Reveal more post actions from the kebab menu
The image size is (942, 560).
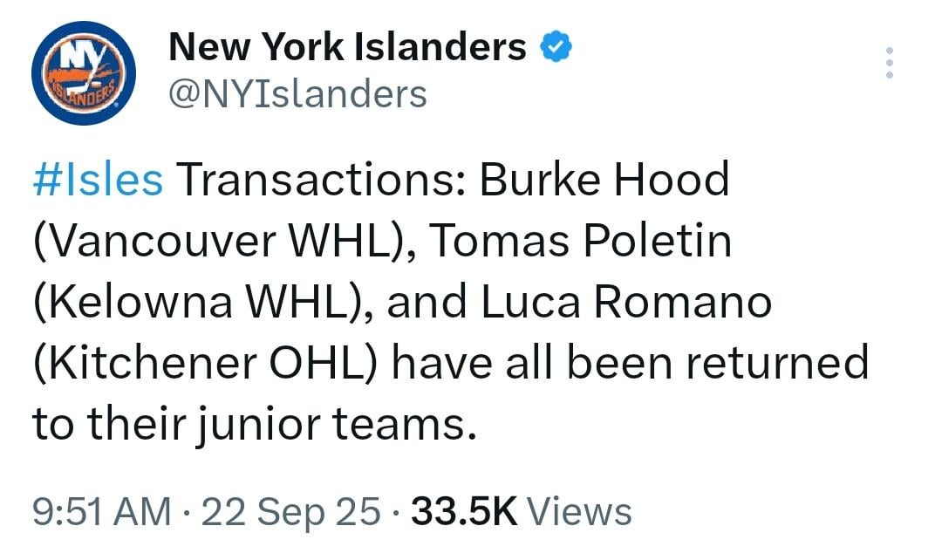pos(890,61)
